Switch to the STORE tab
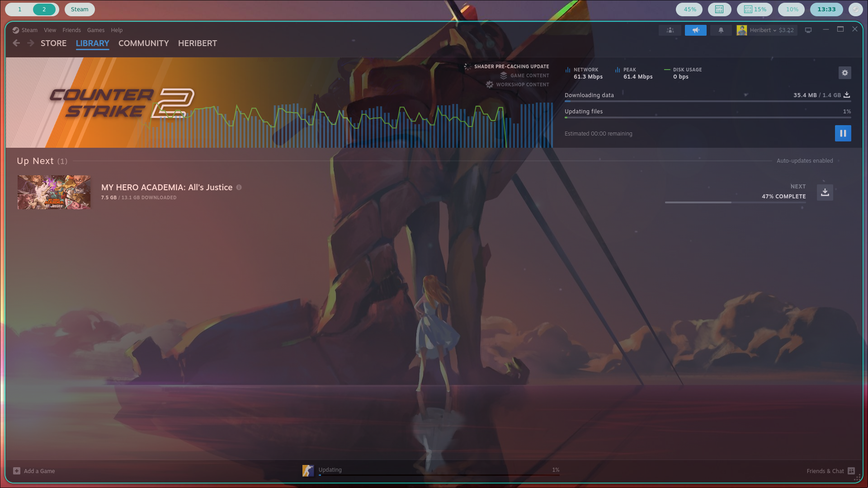The image size is (868, 488). 53,43
